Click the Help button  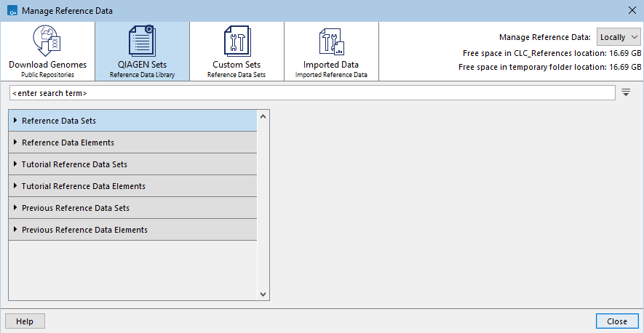(x=25, y=321)
